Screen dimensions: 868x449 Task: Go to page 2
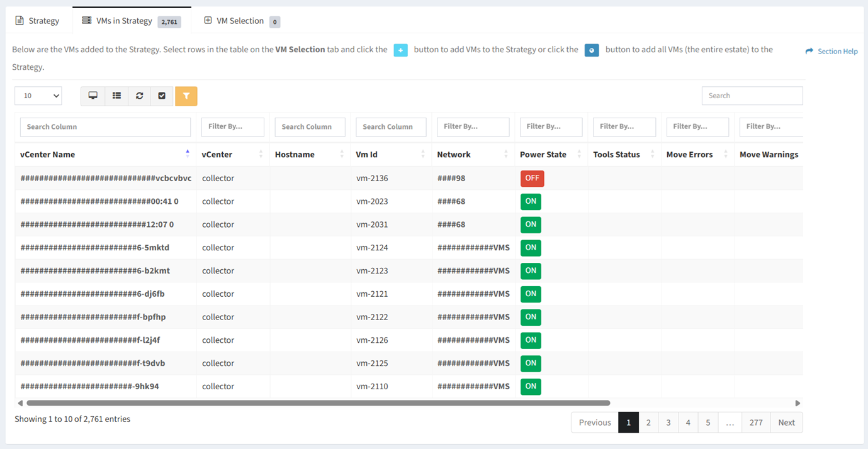[x=648, y=423]
